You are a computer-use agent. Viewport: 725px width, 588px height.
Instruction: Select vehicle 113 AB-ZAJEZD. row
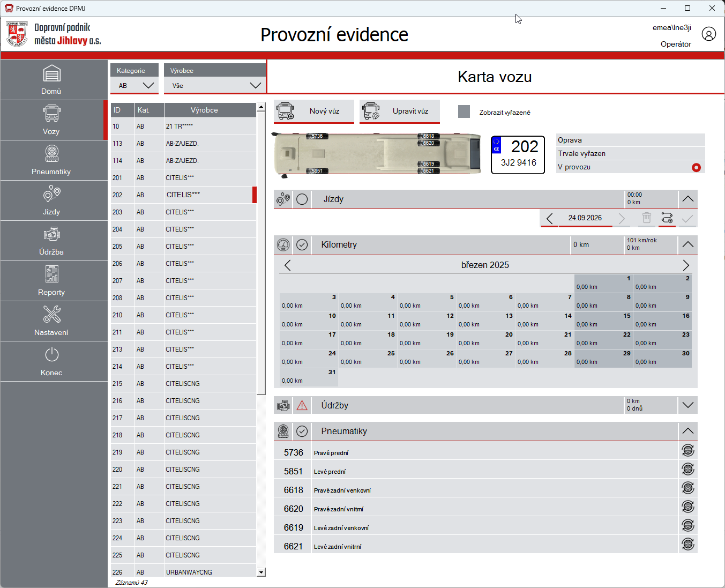coord(183,144)
